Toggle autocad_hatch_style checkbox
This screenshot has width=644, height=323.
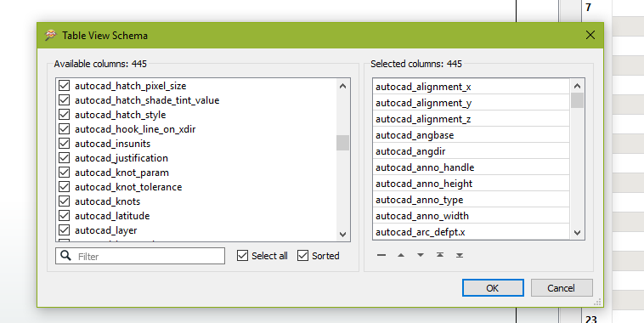64,114
